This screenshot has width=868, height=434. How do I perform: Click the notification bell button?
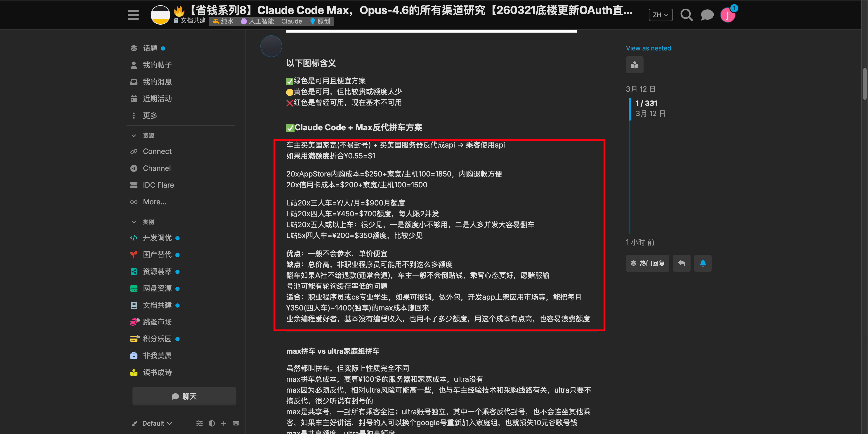(x=703, y=263)
